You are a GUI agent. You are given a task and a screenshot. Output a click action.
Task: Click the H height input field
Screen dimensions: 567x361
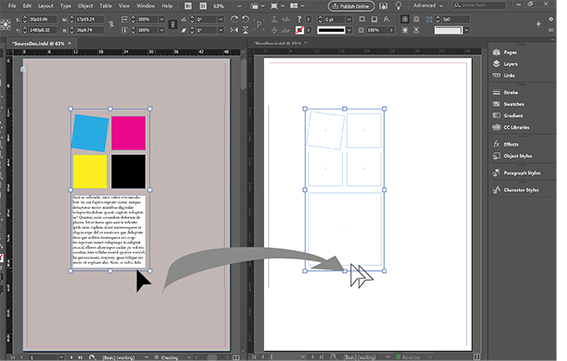click(x=90, y=30)
